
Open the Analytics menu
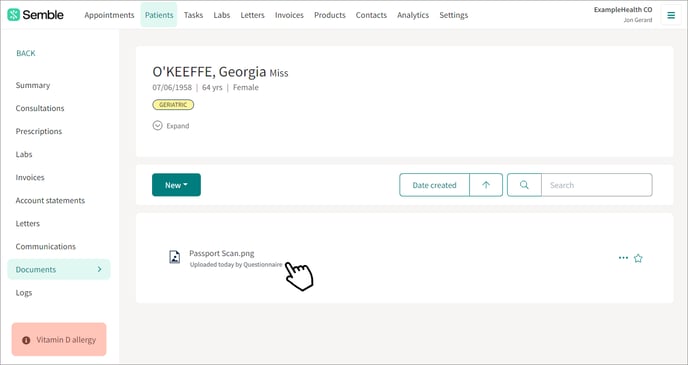click(x=413, y=15)
